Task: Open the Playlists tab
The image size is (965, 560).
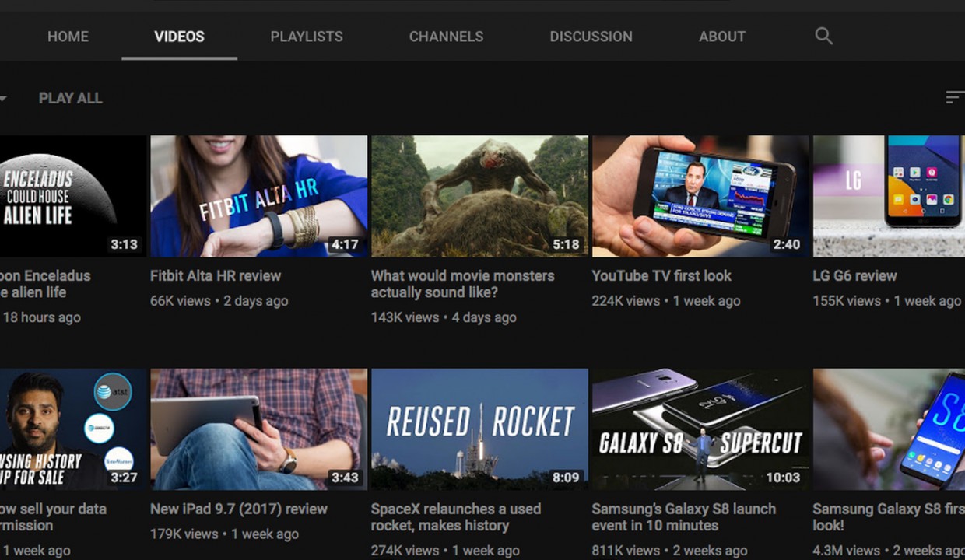Action: pos(307,37)
